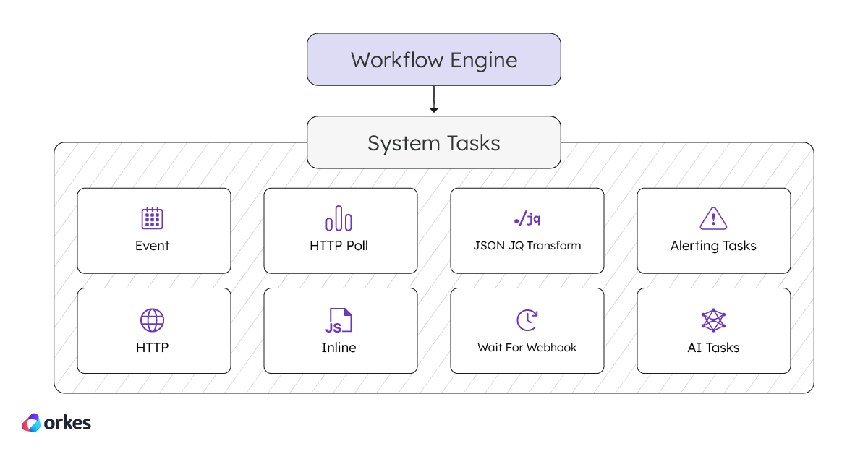868x454 pixels.
Task: Select the HTTP globe icon
Action: (x=153, y=319)
